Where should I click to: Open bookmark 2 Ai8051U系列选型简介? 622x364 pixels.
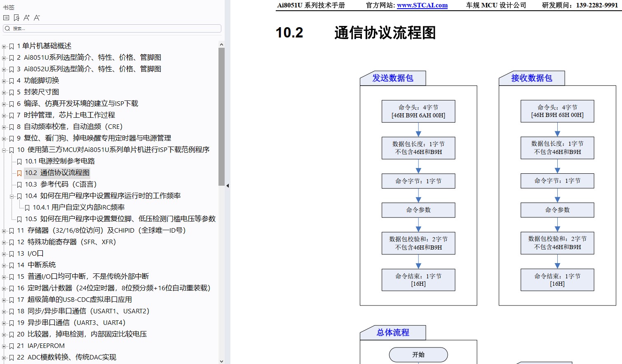89,58
